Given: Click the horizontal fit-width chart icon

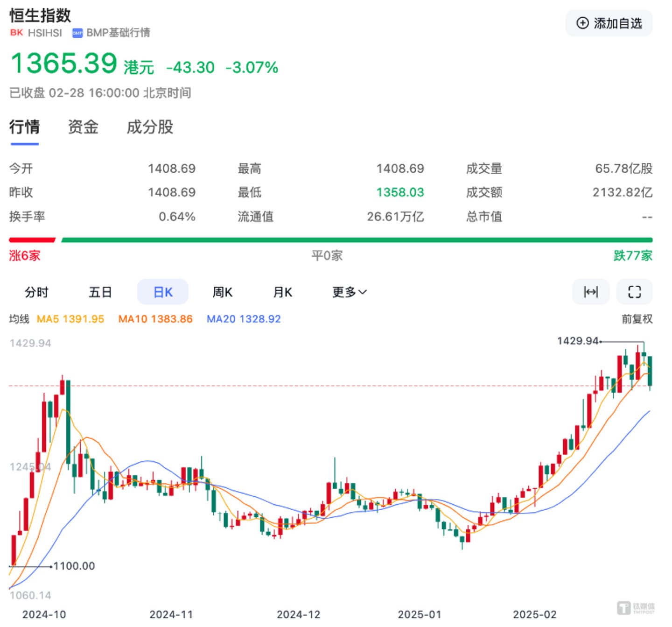Looking at the screenshot, I should click(x=591, y=292).
